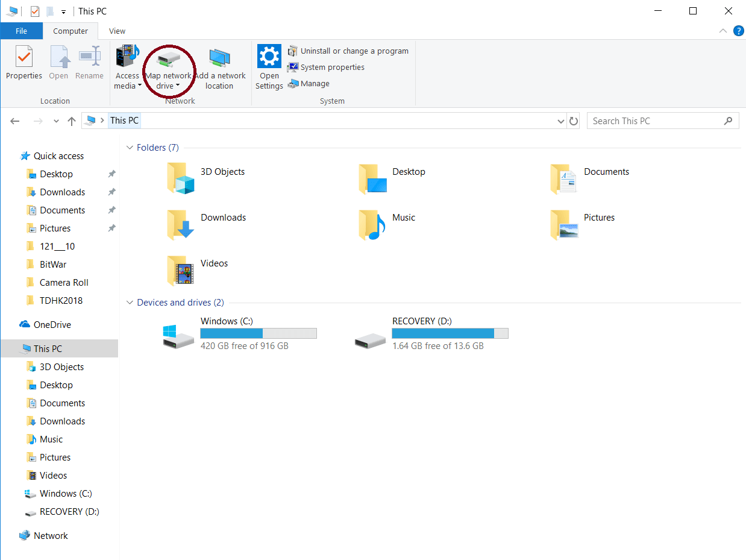Click Network in navigation pane

coord(51,536)
